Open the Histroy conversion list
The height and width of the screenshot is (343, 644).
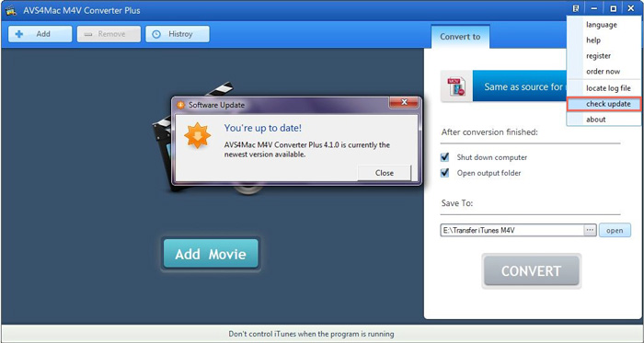178,34
